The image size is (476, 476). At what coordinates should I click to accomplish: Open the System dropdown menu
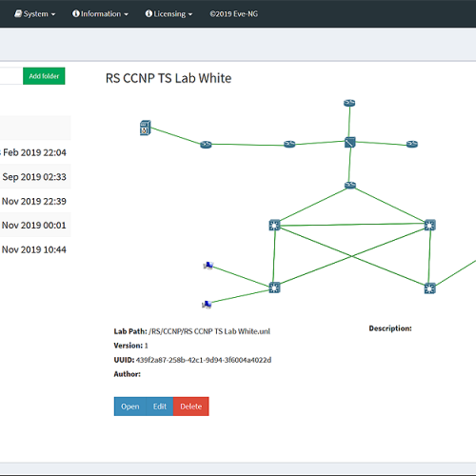click(x=35, y=14)
